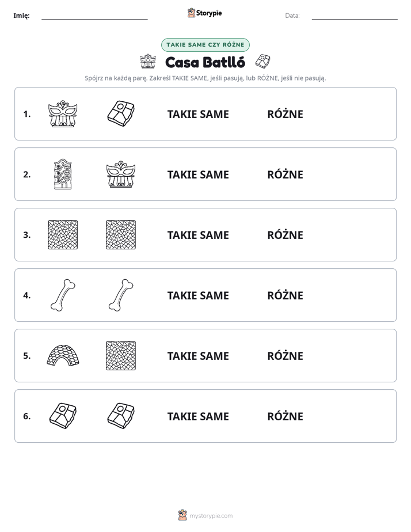Click the Casa Batlló title heading
The image size is (411, 532).
pos(205,62)
